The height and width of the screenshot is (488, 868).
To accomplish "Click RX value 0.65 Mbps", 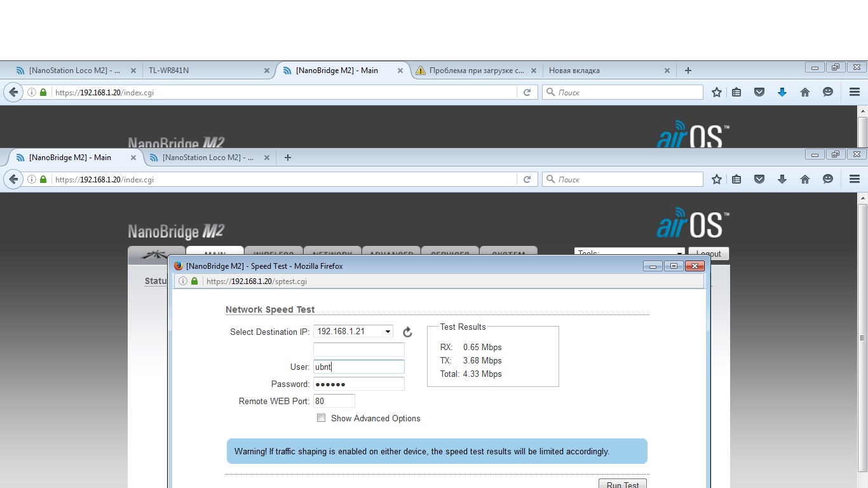I will tap(482, 347).
